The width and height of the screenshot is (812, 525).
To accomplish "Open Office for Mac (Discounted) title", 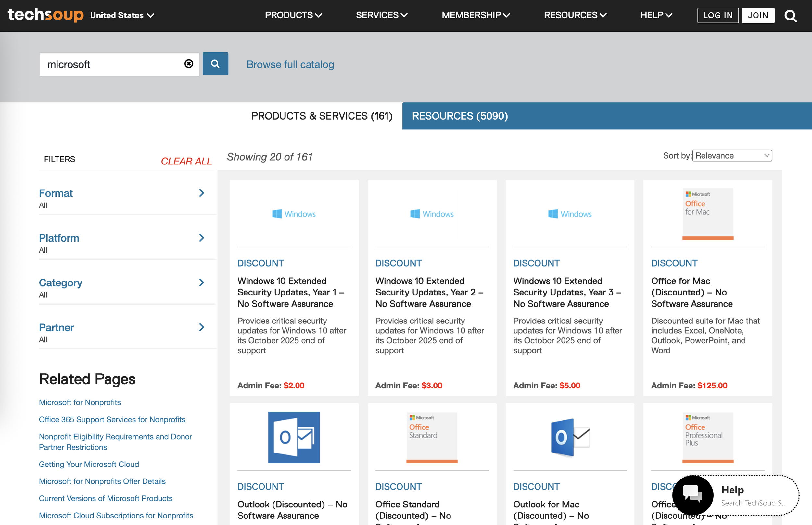I will 692,292.
